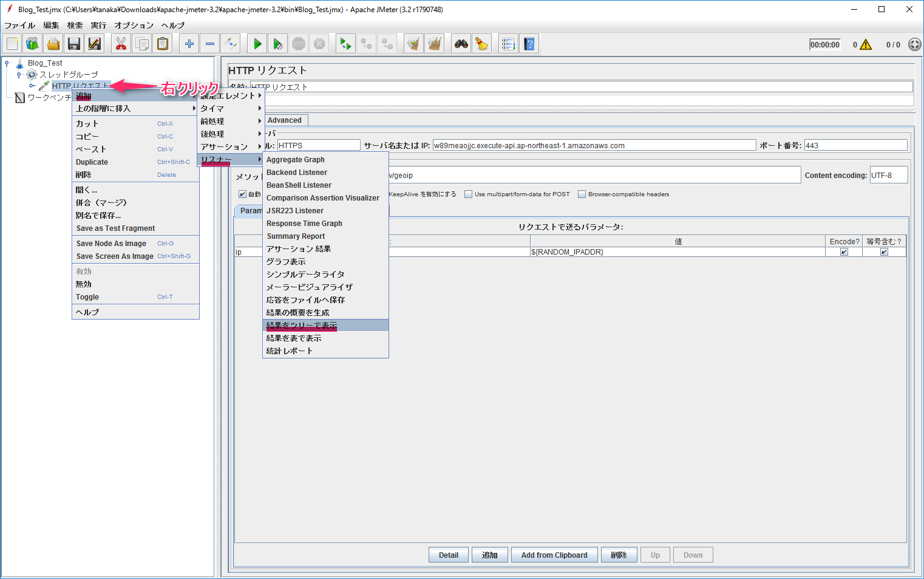Choose Duplicate in context menu
Viewport: 924px width, 579px height.
(x=135, y=162)
